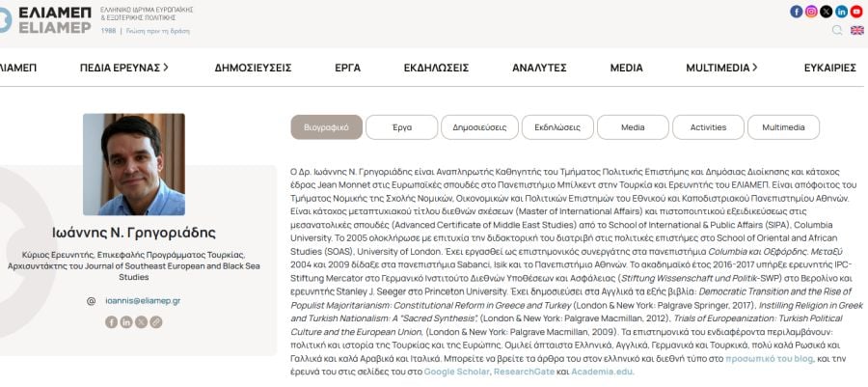Click the profile photo of Ιωάννης Γρηγοριάδης

[x=134, y=164]
